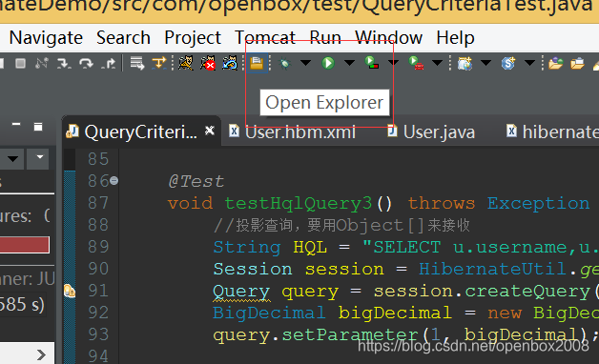Toggle Use Step Filters icon

tap(159, 63)
